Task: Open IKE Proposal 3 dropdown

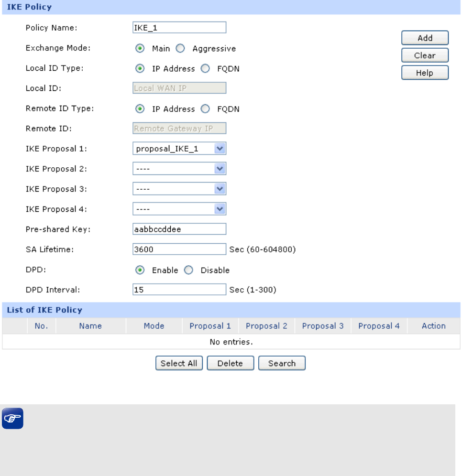Action: [179, 189]
